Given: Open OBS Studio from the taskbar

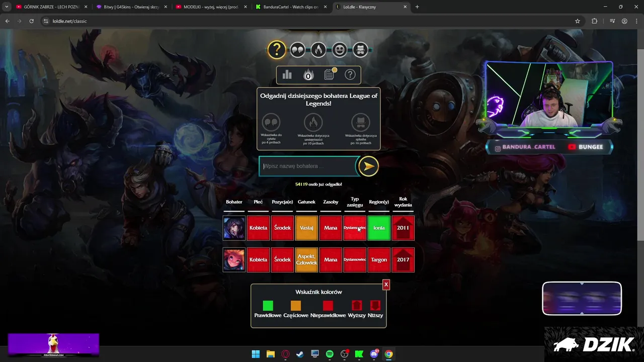Looking at the screenshot, I should (345, 354).
